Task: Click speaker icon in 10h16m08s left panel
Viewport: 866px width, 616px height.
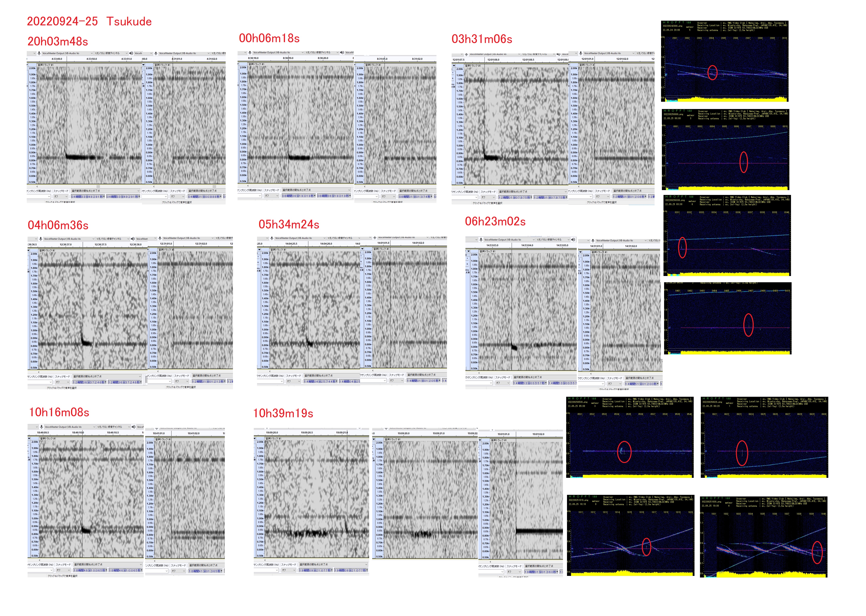Action: pyautogui.click(x=134, y=427)
